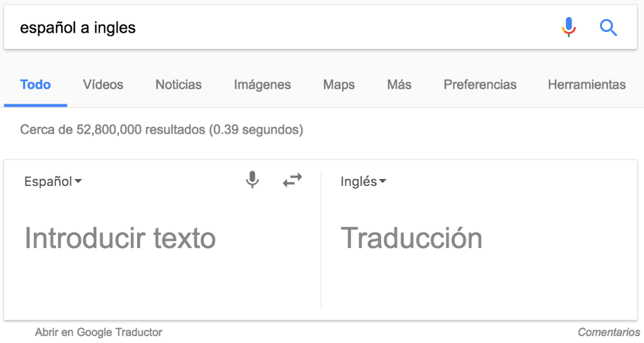The width and height of the screenshot is (644, 343).
Task: Click the results count text line
Action: tap(162, 129)
